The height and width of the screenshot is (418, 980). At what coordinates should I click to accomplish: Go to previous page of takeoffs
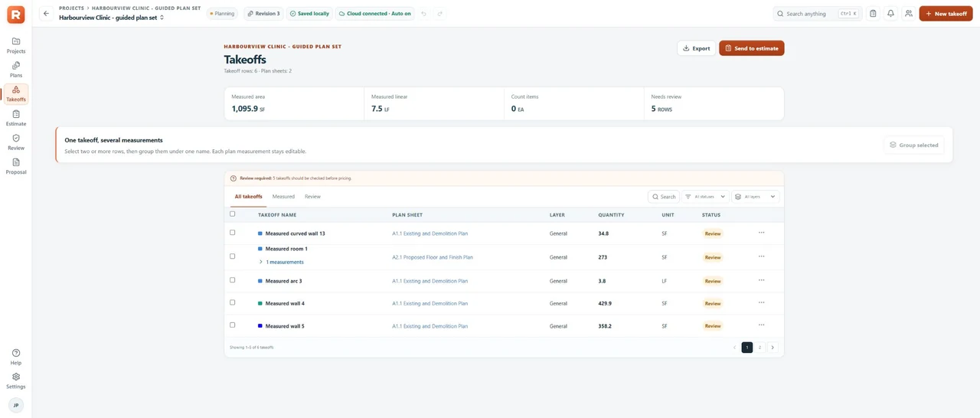735,348
